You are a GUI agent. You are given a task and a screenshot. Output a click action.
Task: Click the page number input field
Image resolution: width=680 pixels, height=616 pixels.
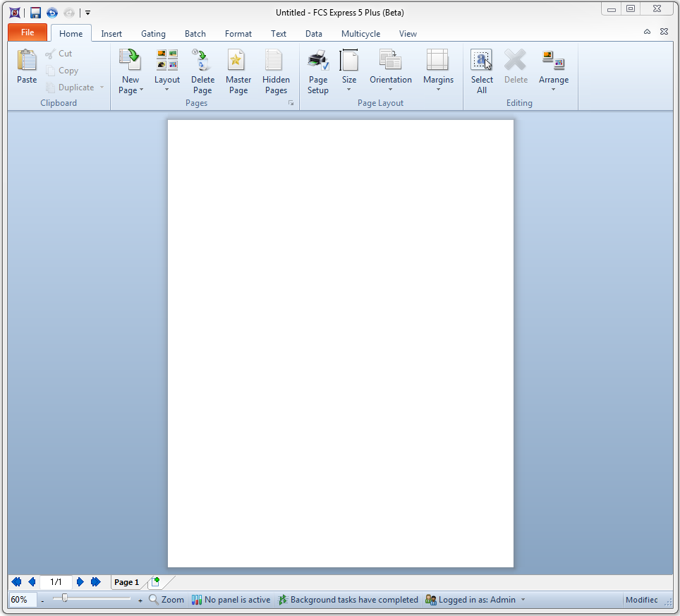[x=56, y=582]
